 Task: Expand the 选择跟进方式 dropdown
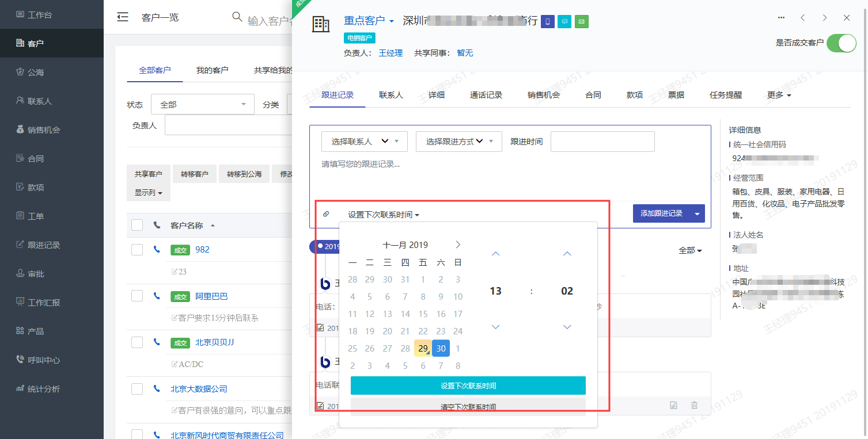point(458,142)
